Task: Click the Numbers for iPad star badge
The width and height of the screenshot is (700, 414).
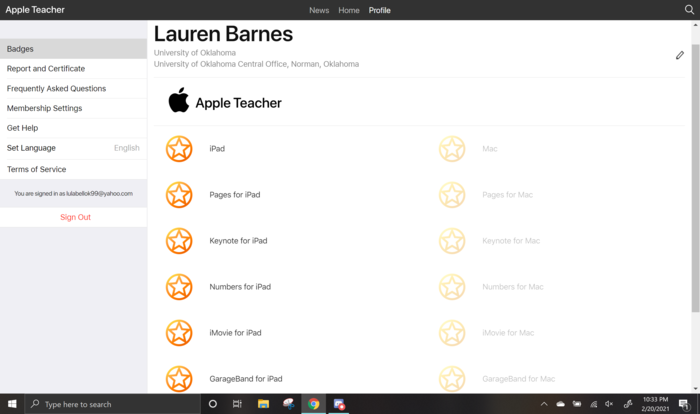Action: [179, 287]
